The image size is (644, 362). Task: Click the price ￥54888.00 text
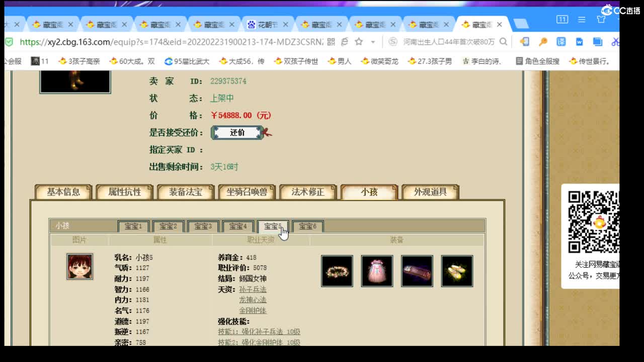point(242,115)
